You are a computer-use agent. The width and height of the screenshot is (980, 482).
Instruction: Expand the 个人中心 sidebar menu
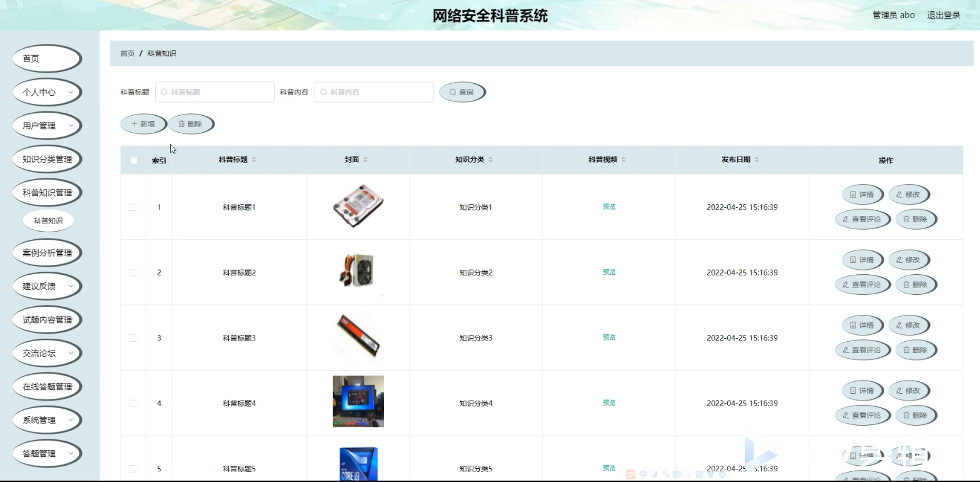[47, 92]
